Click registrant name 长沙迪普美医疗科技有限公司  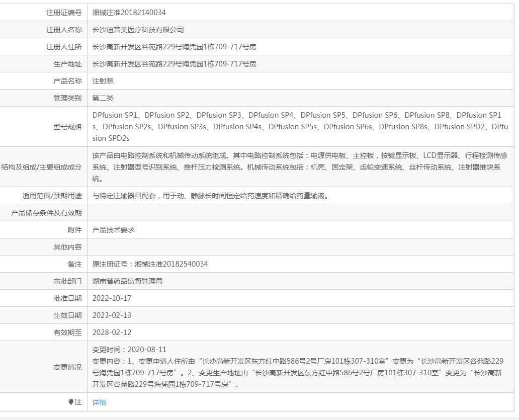coord(138,30)
